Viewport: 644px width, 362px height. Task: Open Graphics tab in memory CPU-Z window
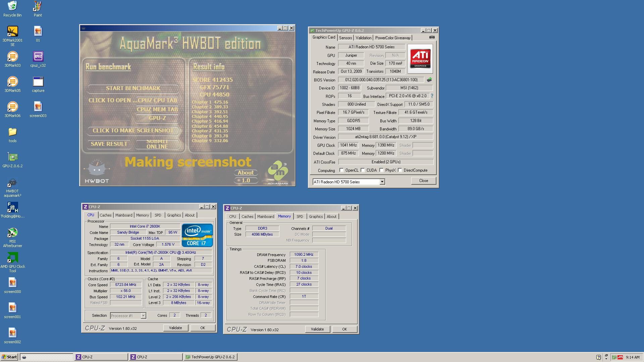point(316,217)
